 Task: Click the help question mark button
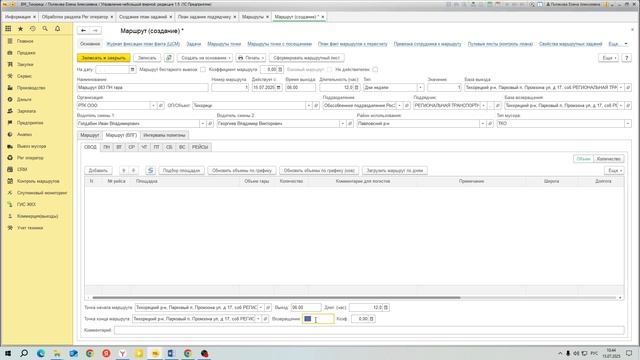tap(627, 58)
